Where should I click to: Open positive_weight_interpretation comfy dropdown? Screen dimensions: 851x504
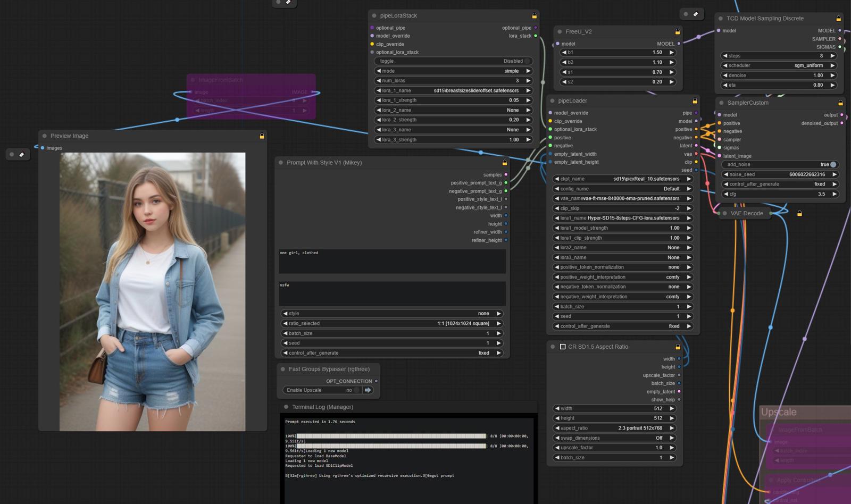tap(623, 278)
